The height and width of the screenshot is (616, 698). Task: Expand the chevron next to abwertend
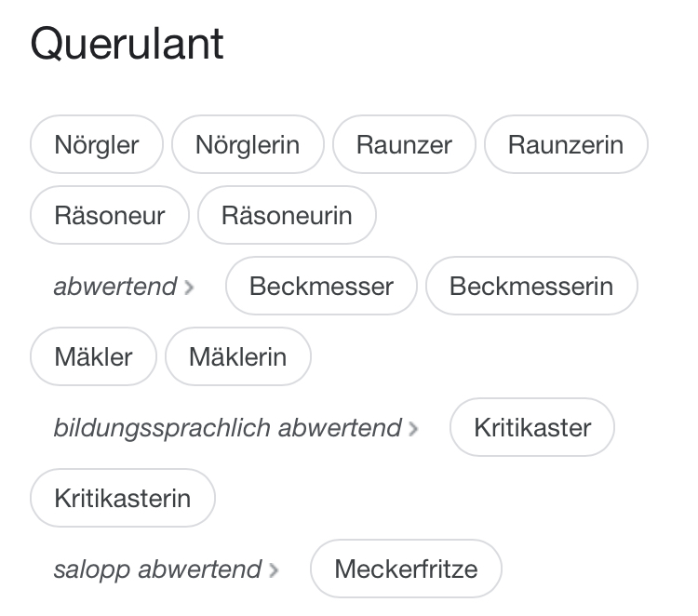190,288
